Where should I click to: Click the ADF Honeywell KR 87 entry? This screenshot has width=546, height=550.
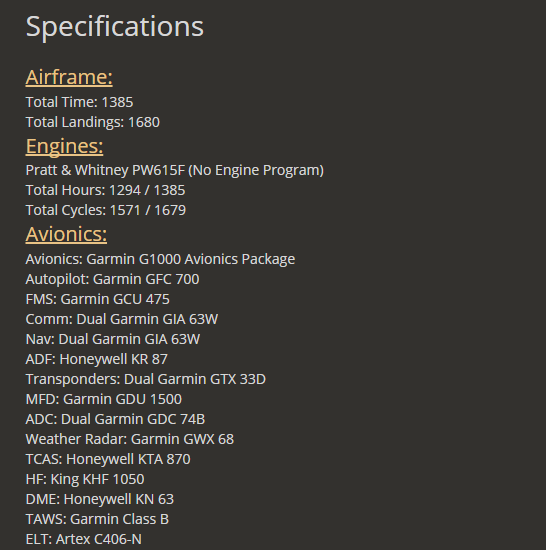(x=96, y=359)
